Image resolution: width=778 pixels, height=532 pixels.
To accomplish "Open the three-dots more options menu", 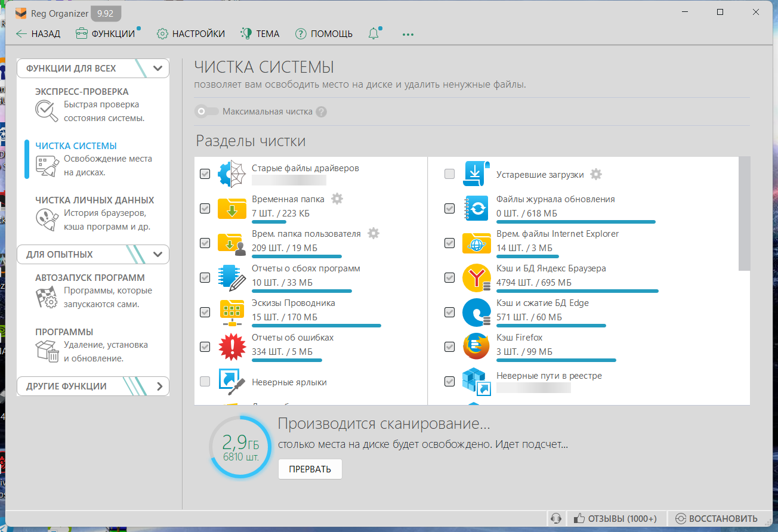I will (408, 34).
